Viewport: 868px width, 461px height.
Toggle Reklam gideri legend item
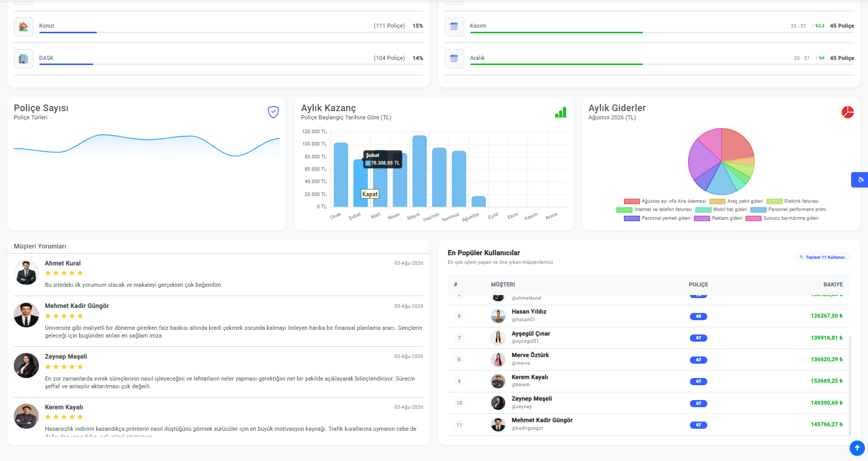coord(718,218)
